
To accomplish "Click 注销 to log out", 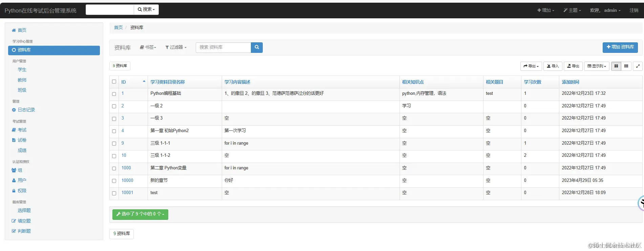I will (x=634, y=11).
